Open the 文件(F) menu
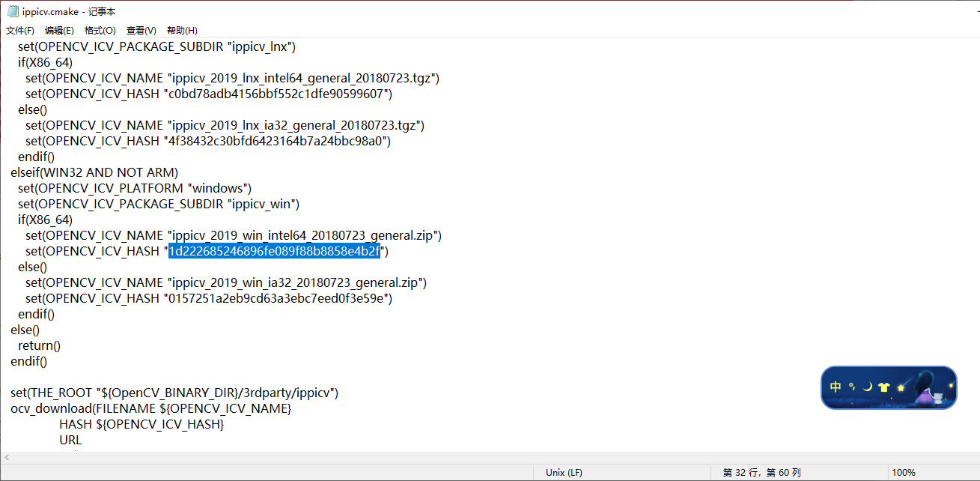This screenshot has width=980, height=481. pyautogui.click(x=20, y=31)
